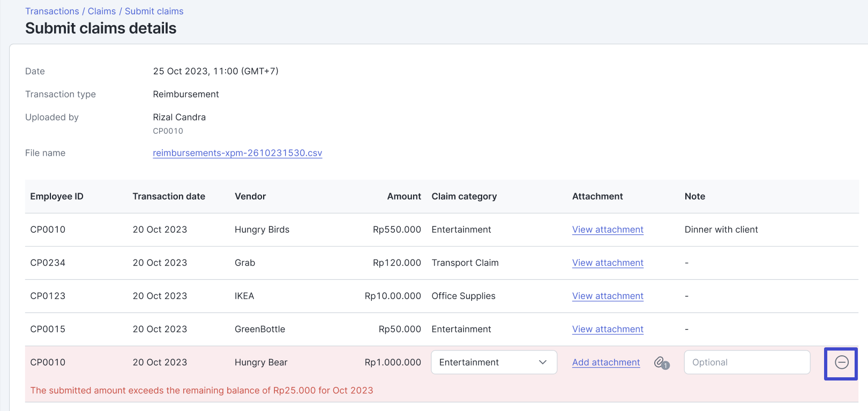Focus the Optional note input field
Viewport: 868px width, 411px height.
[747, 362]
